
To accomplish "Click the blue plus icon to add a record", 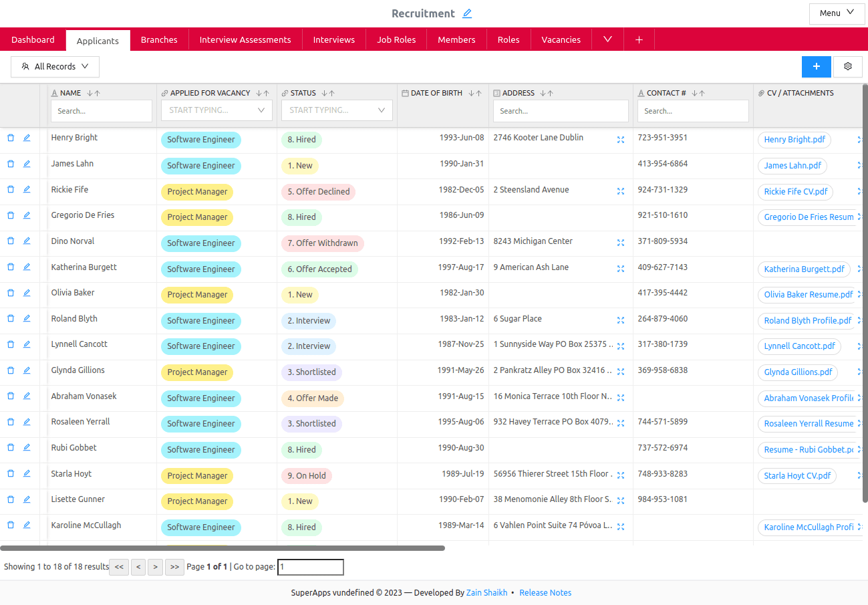I will coord(816,66).
